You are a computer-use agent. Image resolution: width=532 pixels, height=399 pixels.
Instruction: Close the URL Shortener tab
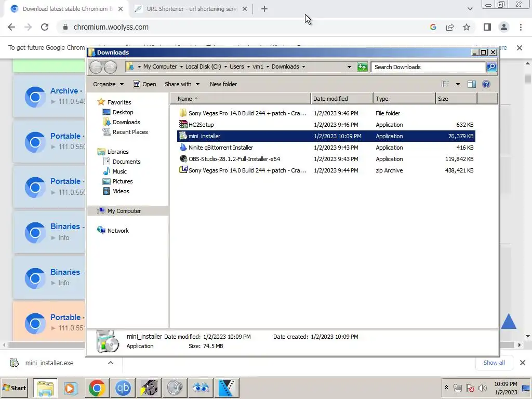pyautogui.click(x=245, y=9)
